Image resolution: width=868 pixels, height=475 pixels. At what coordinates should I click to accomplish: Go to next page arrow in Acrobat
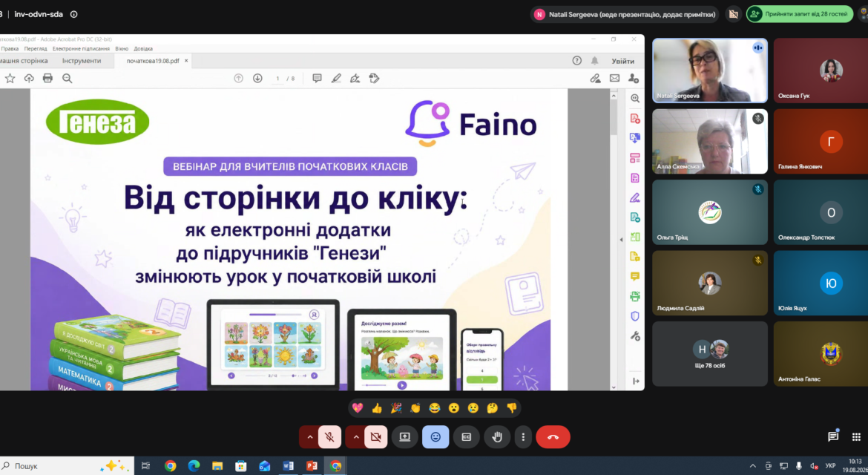pyautogui.click(x=257, y=79)
